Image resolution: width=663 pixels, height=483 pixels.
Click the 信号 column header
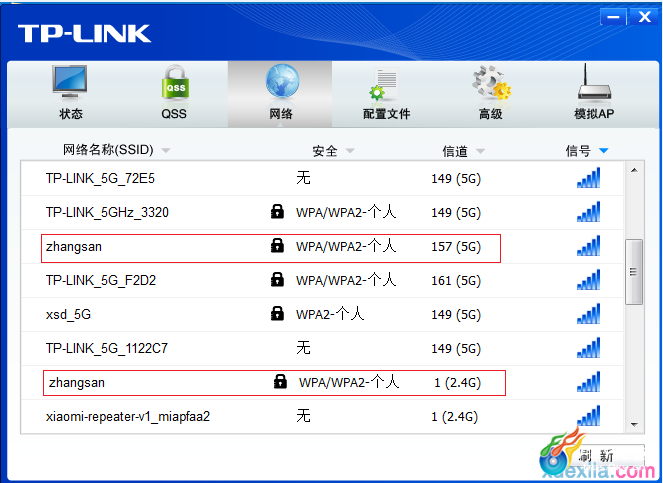click(x=578, y=150)
